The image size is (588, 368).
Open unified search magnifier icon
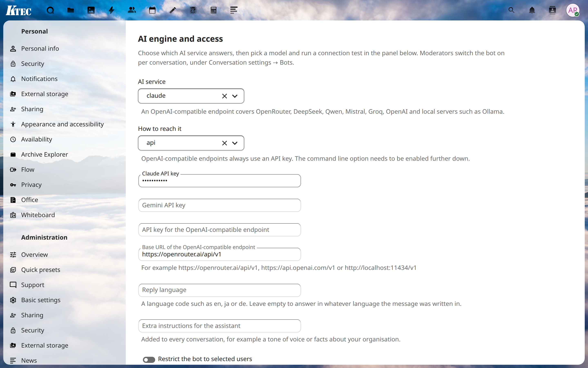(x=511, y=10)
